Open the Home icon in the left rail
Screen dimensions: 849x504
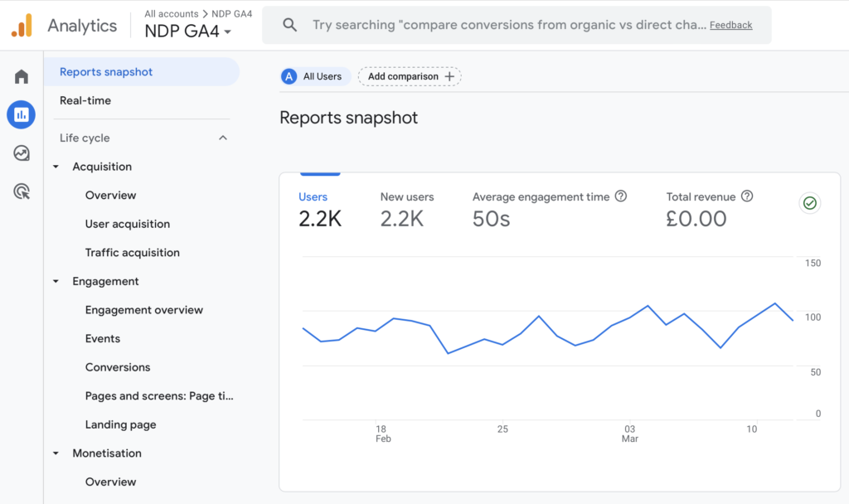[21, 76]
